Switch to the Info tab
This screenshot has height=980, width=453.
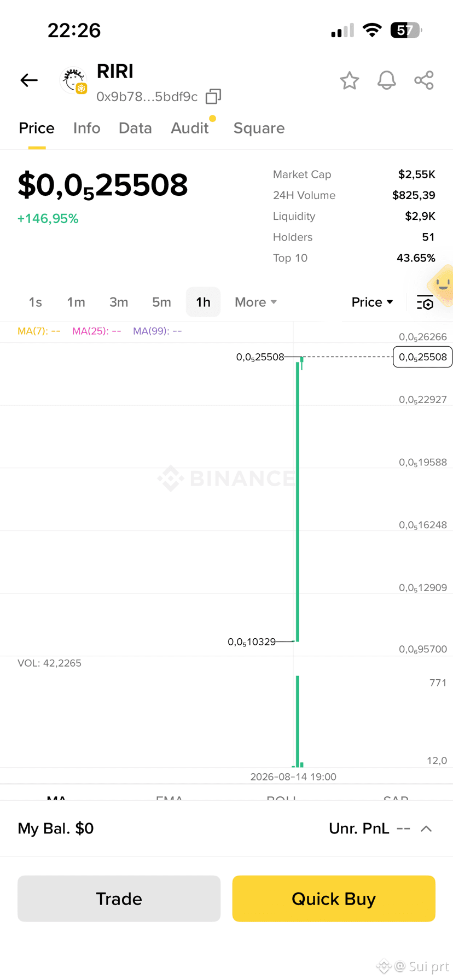tap(87, 128)
